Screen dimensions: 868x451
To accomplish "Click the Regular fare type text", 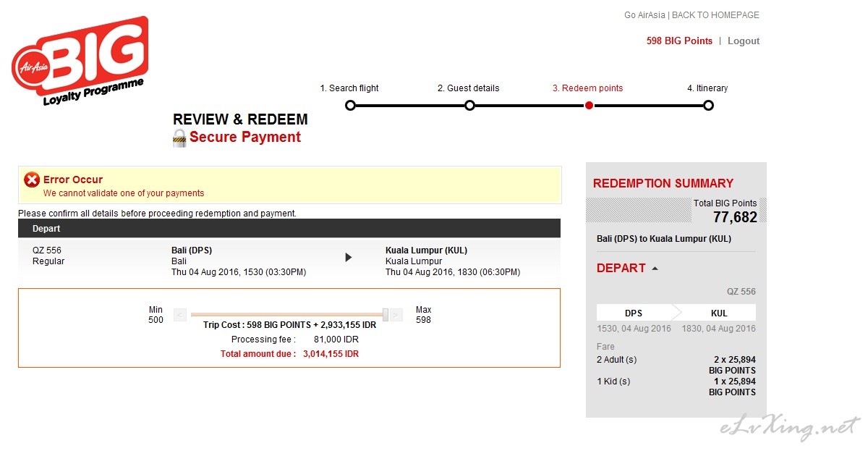I will pos(48,261).
